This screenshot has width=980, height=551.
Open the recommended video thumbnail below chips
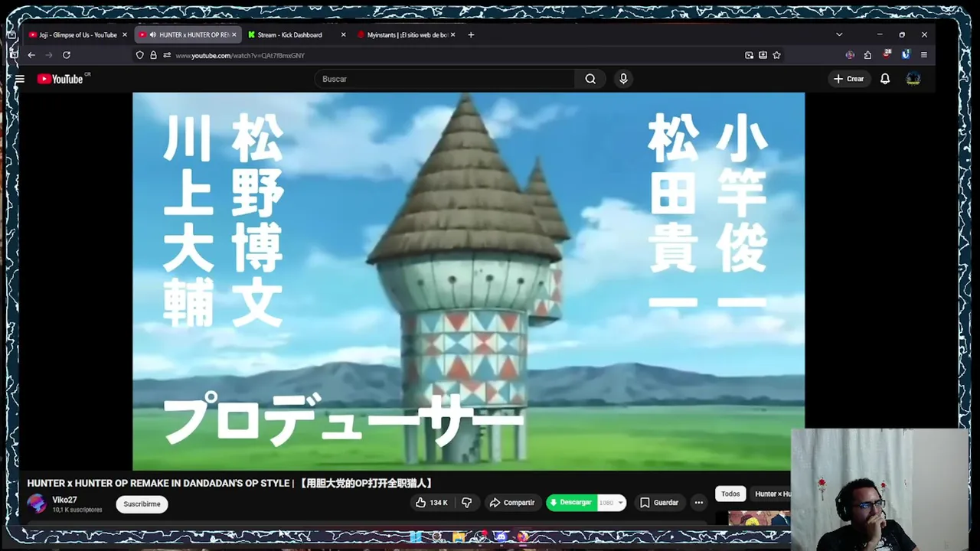(759, 518)
